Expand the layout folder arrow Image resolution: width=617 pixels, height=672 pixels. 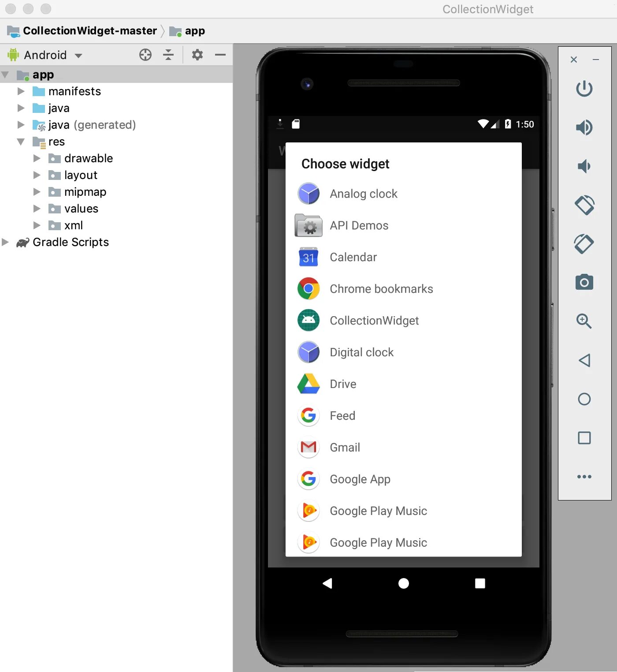point(37,175)
